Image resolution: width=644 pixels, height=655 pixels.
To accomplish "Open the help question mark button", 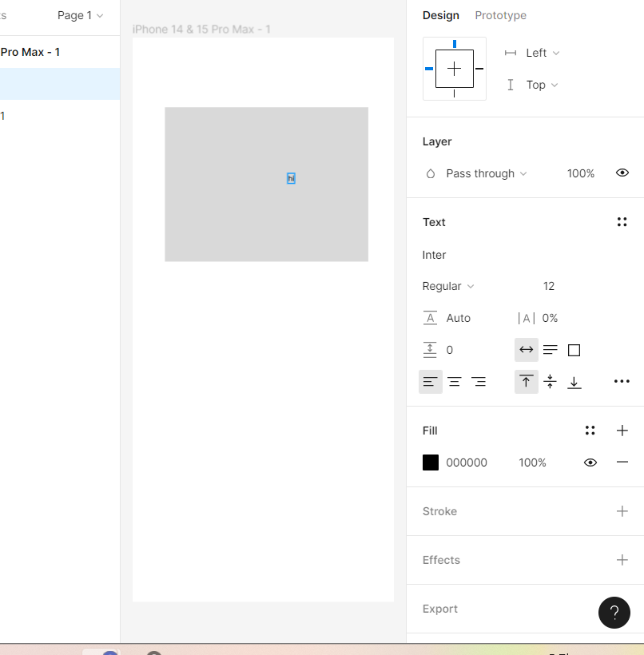I will point(614,613).
